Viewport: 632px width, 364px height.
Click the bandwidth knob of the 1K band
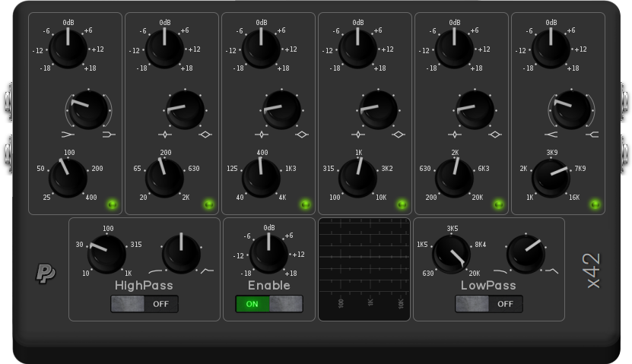tap(378, 110)
